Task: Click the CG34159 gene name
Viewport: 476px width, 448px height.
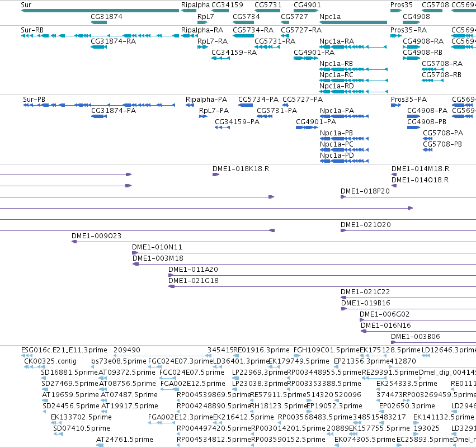Action: click(227, 5)
